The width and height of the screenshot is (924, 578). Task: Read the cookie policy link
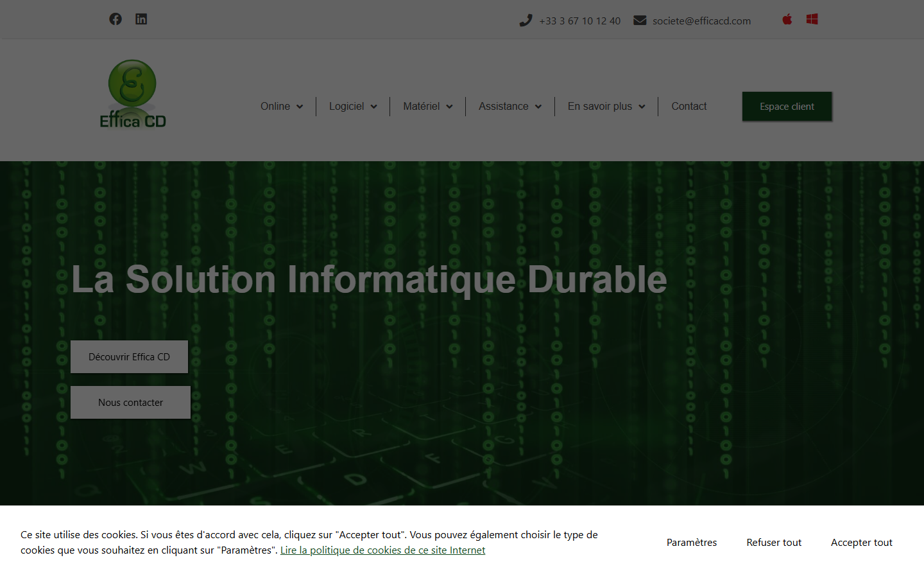pos(382,550)
